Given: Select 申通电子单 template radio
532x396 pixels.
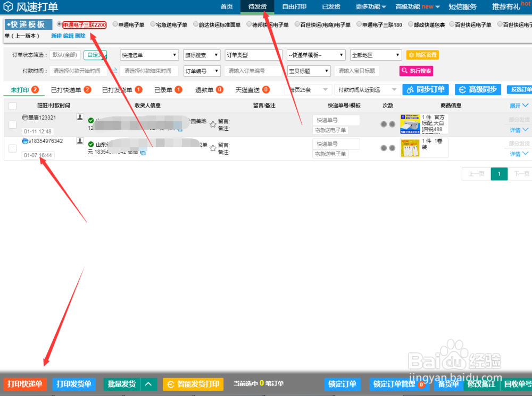Looking at the screenshot, I should [x=115, y=24].
